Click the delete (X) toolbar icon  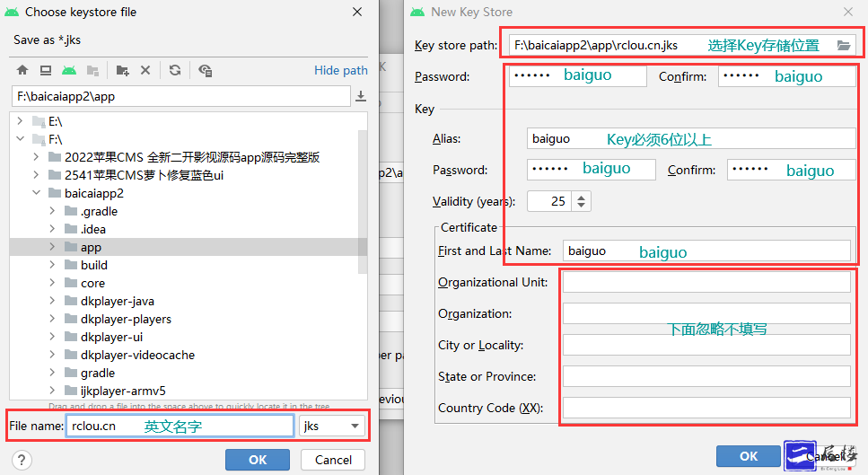145,70
